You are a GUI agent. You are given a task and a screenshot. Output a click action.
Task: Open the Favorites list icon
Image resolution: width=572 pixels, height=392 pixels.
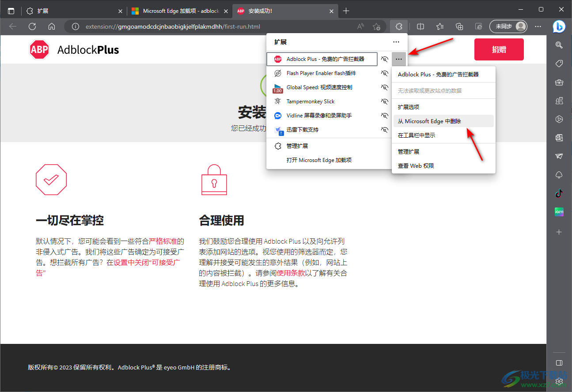click(440, 26)
